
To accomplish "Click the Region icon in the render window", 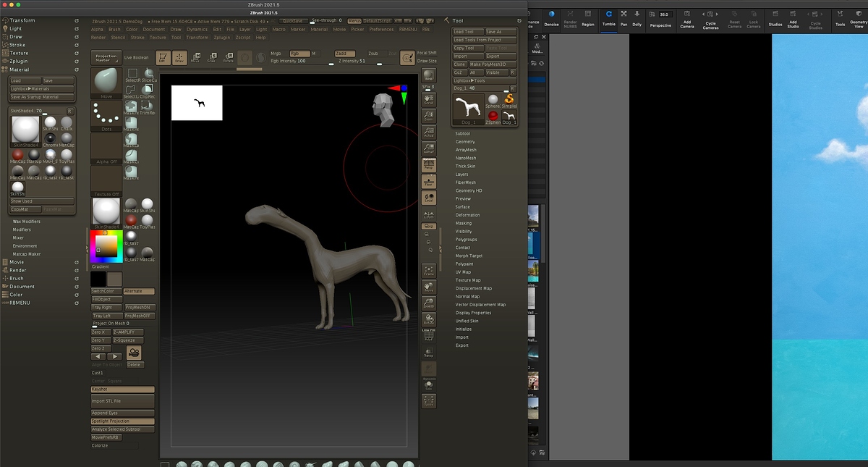I will click(588, 17).
